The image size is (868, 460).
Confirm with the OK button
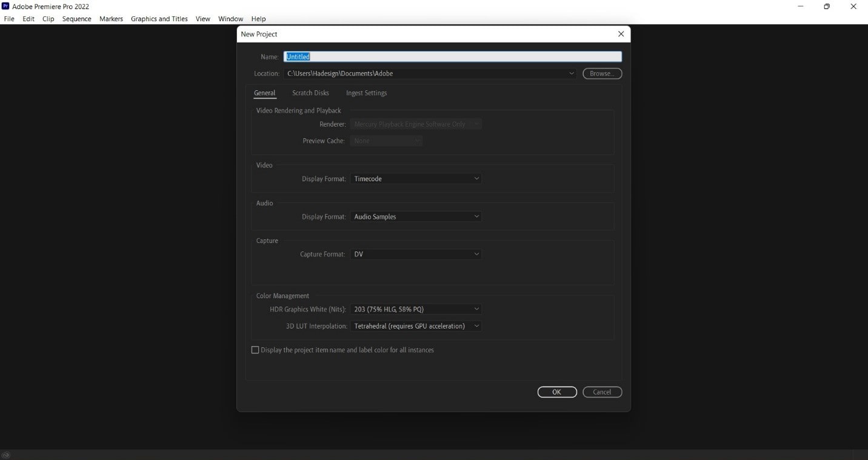click(x=556, y=392)
